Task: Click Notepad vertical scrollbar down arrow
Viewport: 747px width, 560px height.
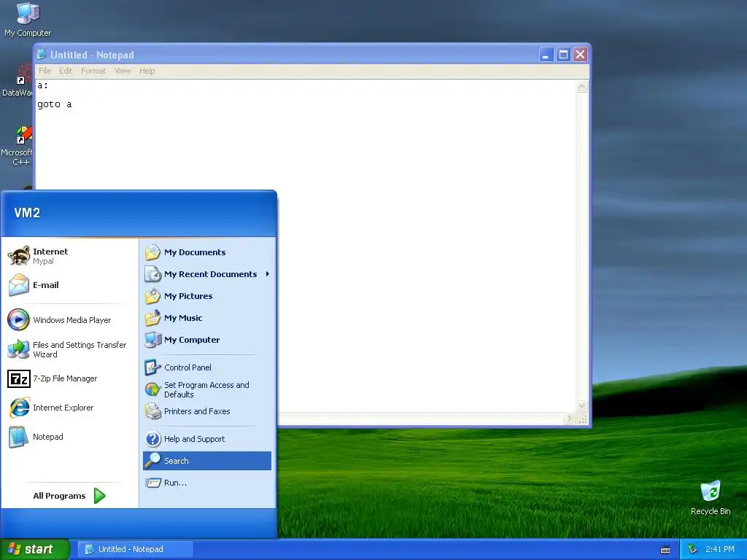Action: pyautogui.click(x=581, y=405)
